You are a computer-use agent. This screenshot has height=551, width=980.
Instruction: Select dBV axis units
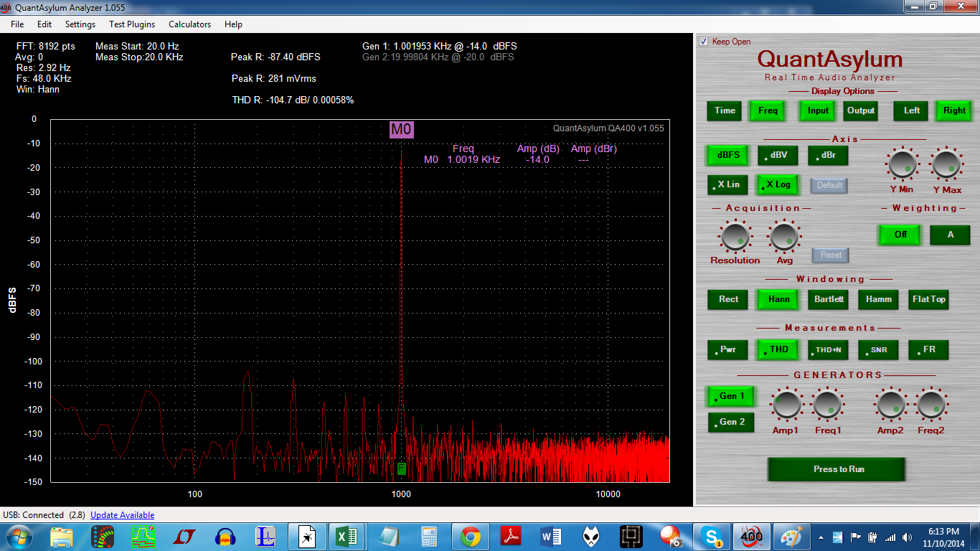[x=778, y=155]
